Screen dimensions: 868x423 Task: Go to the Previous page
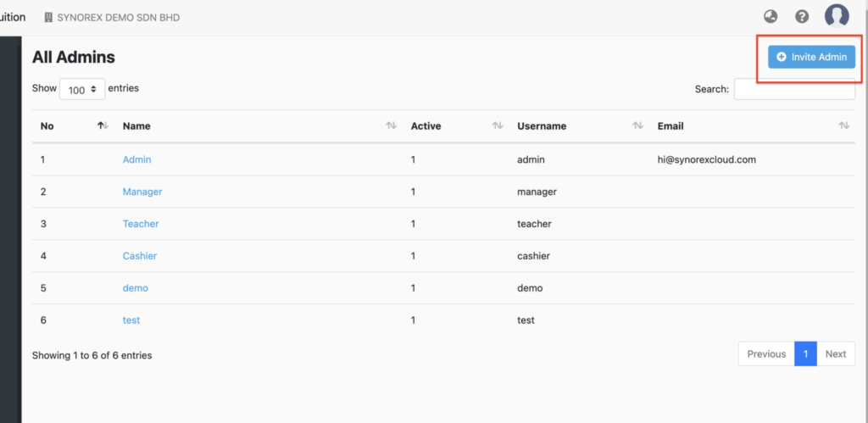(766, 353)
